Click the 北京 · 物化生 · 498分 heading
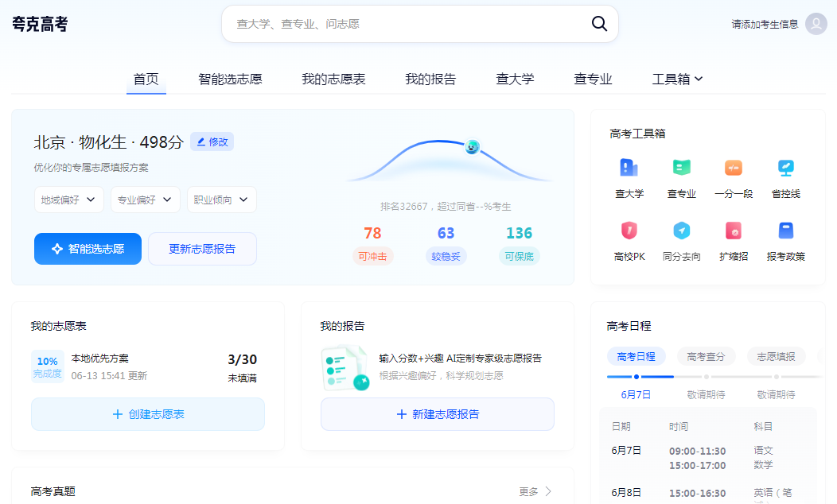Viewport: 837px width, 504px height. click(109, 142)
